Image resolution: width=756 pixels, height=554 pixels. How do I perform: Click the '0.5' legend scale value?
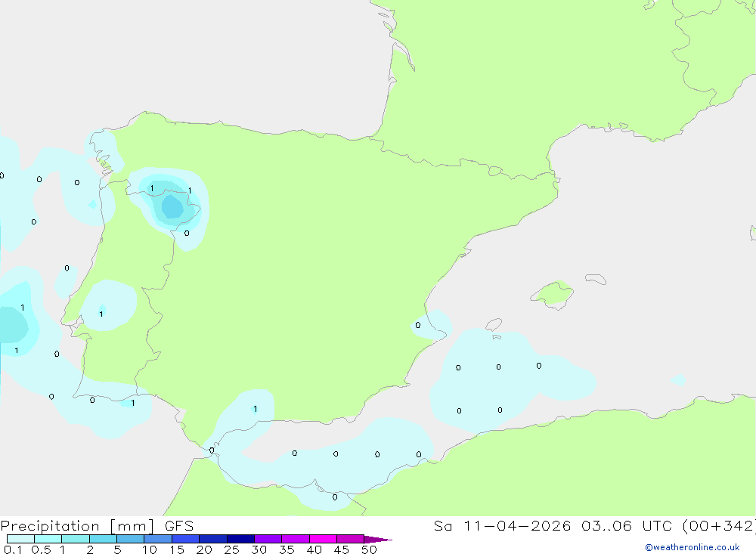(x=41, y=549)
